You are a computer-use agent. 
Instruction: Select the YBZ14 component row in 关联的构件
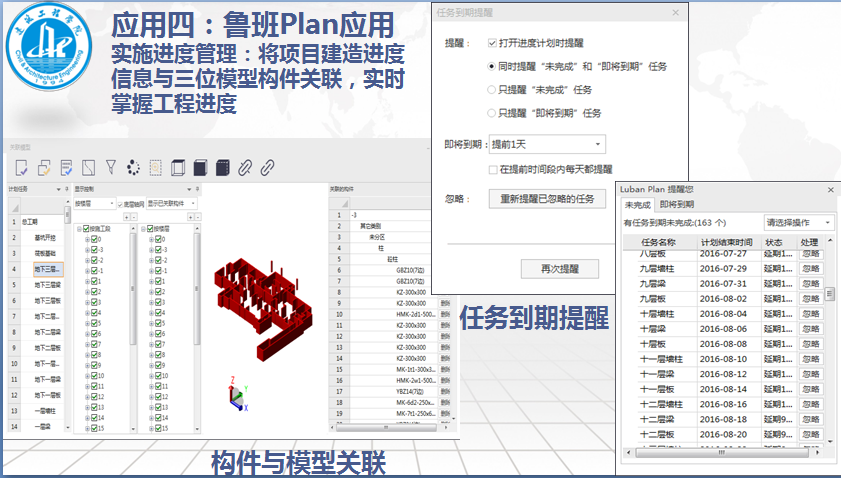click(390, 392)
